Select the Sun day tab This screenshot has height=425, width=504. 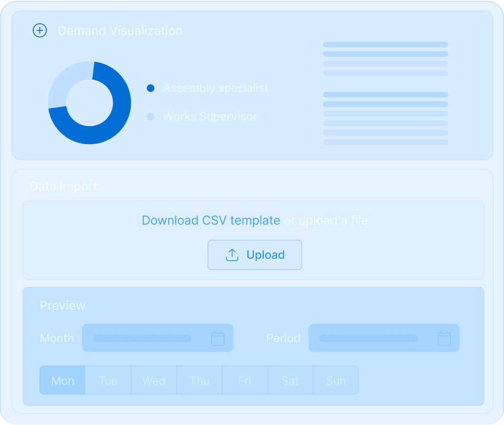(335, 380)
